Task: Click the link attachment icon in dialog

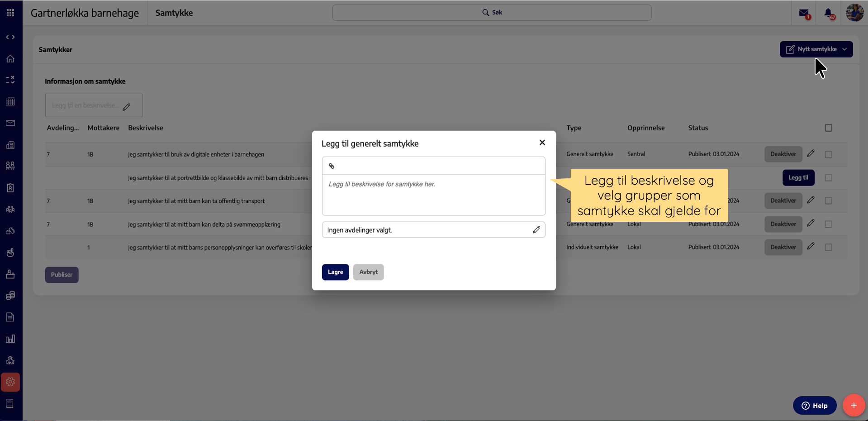Action: coord(332,166)
